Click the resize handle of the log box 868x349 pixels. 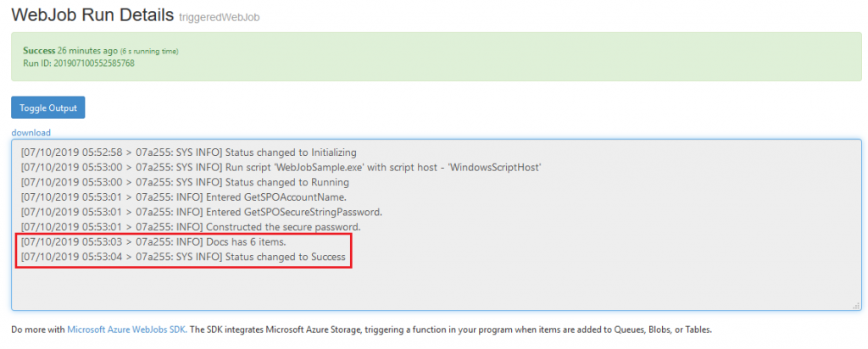(x=857, y=306)
